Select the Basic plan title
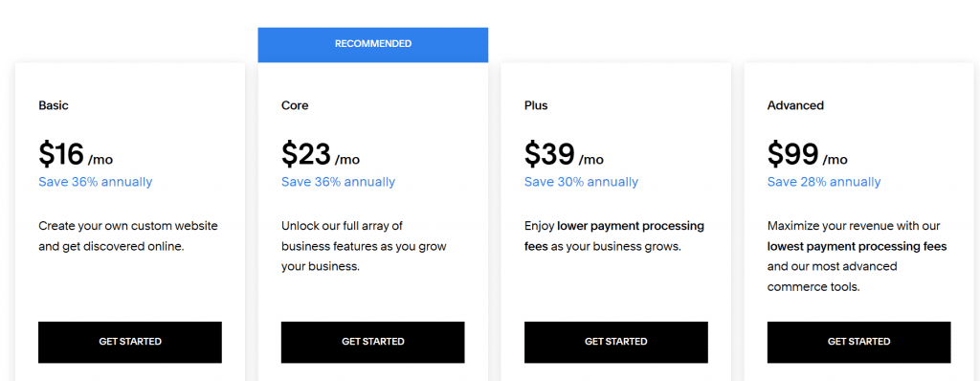The height and width of the screenshot is (381, 980). pyautogui.click(x=54, y=105)
